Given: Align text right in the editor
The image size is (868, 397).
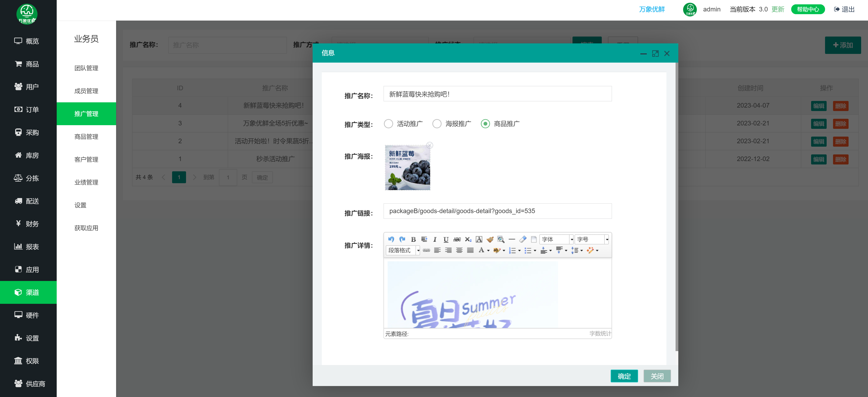Looking at the screenshot, I should pyautogui.click(x=448, y=250).
